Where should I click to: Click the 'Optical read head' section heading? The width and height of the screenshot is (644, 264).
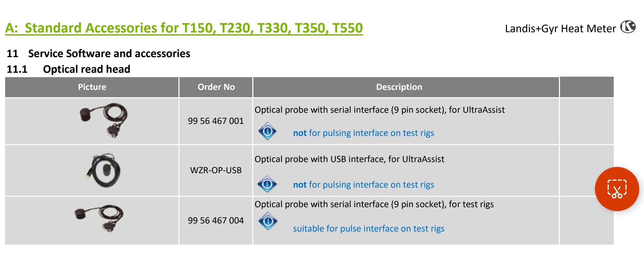tap(86, 69)
